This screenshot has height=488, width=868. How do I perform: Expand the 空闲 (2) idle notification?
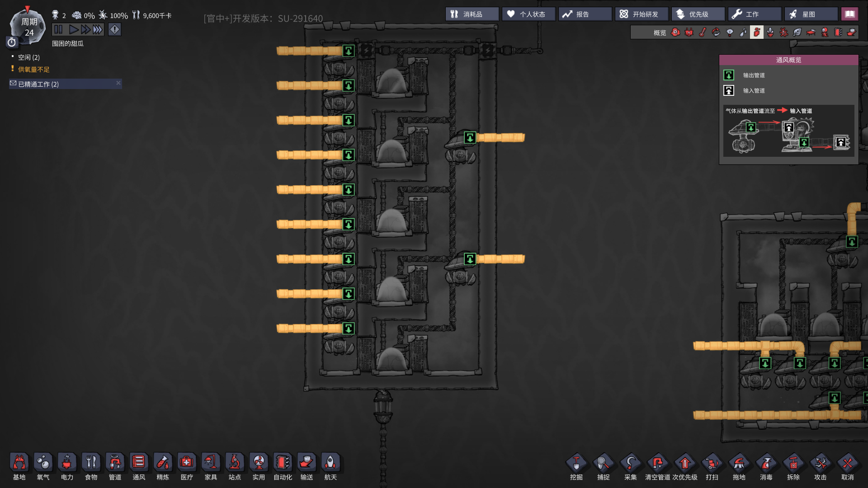pyautogui.click(x=29, y=57)
